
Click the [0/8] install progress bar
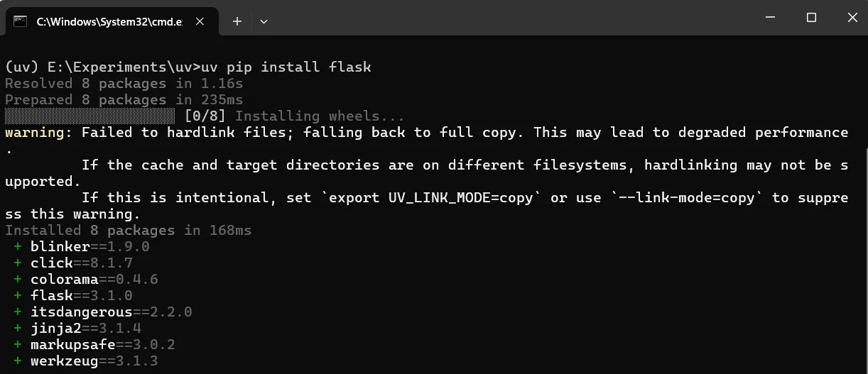point(90,116)
